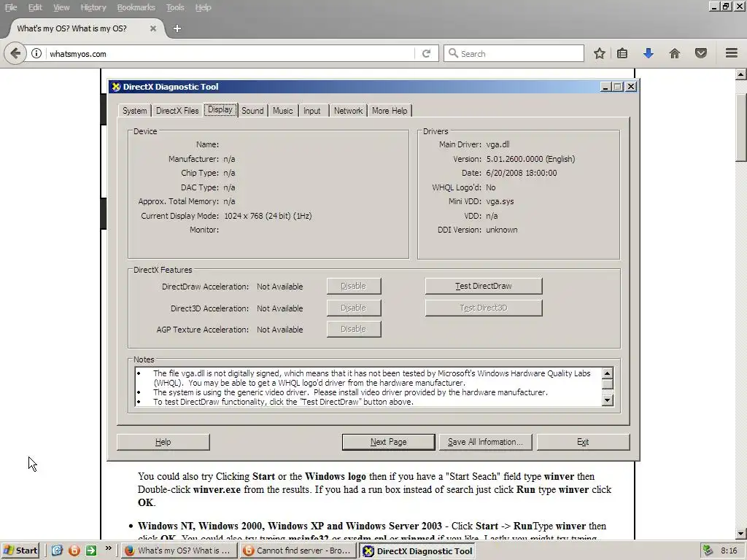Click the 8:16 taskbar clock
The image size is (747, 560).
coord(729,551)
